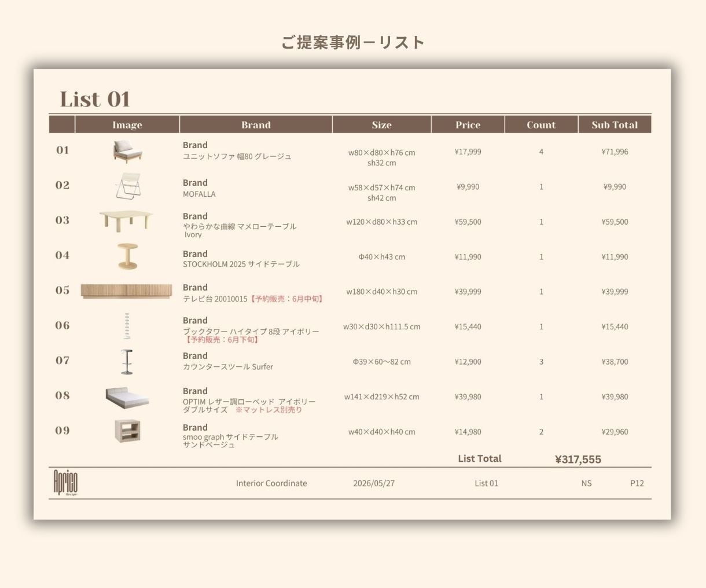
Task: Click the List 01 footer label
Action: tap(486, 483)
